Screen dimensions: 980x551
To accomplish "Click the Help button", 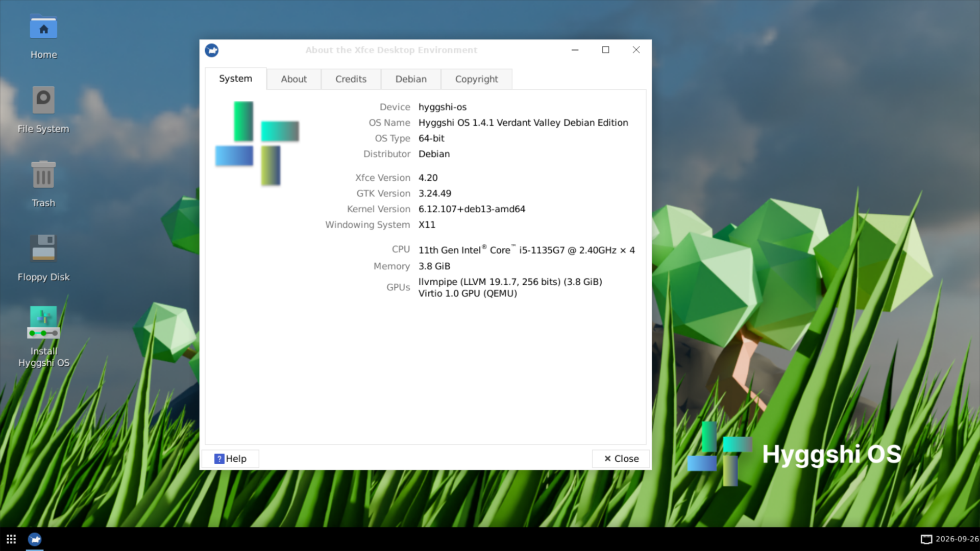I will [230, 459].
